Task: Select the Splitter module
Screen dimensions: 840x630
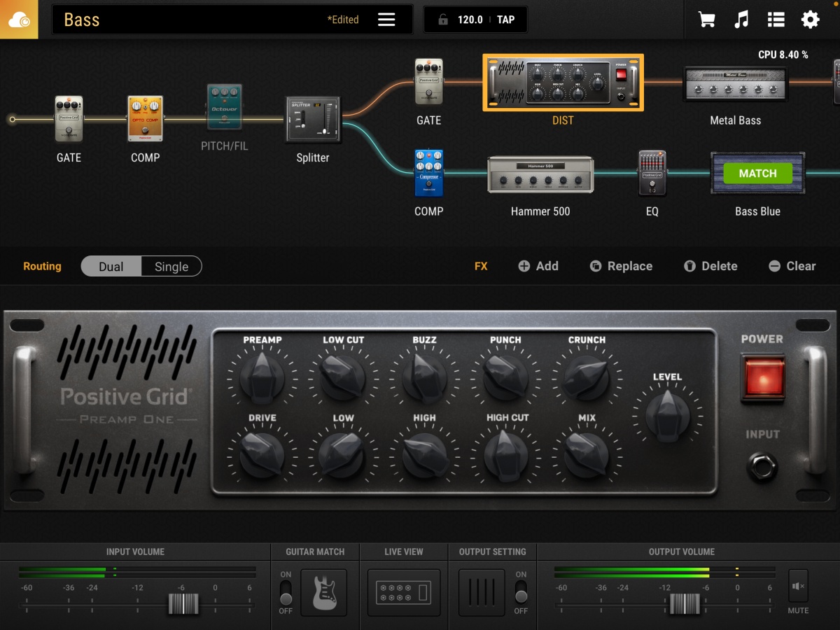Action: point(313,120)
